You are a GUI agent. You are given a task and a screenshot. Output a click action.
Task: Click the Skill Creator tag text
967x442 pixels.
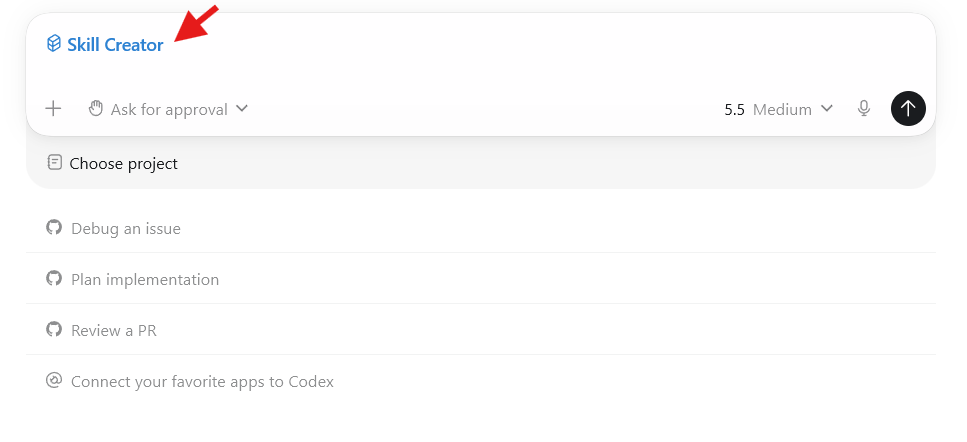115,44
